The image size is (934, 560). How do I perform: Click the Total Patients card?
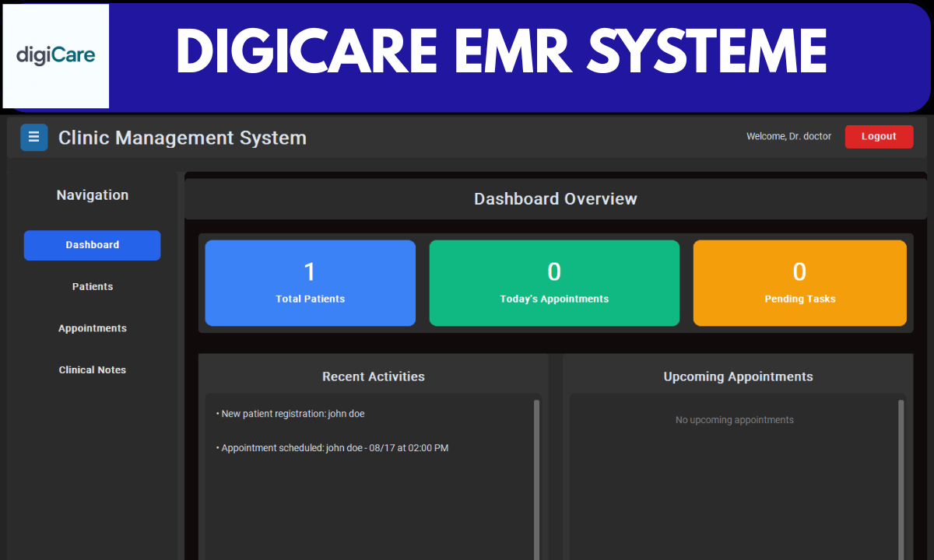point(310,282)
